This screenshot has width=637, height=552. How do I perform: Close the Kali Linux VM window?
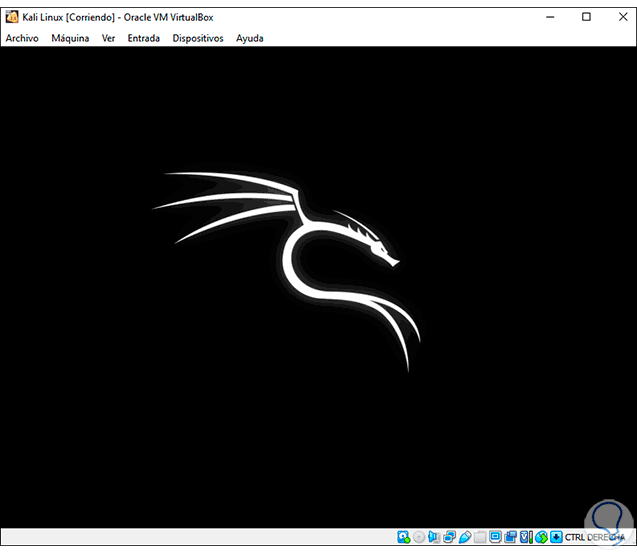[623, 17]
